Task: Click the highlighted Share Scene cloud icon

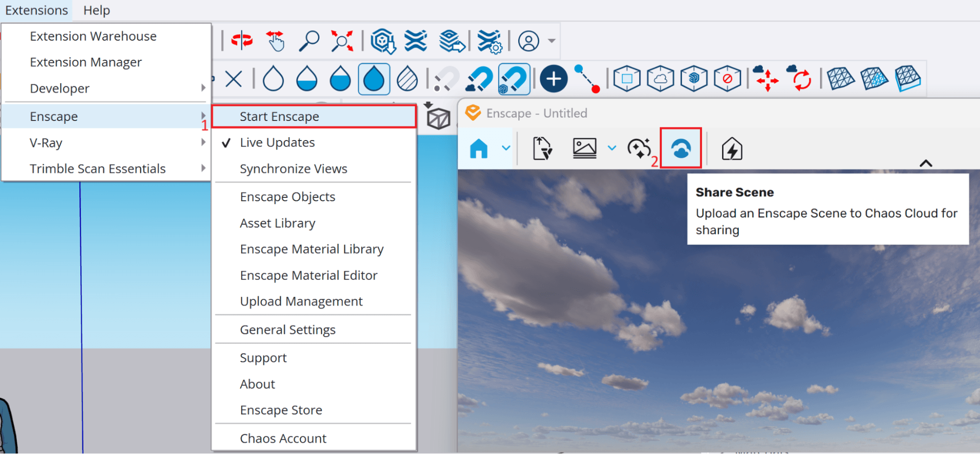Action: (x=681, y=148)
